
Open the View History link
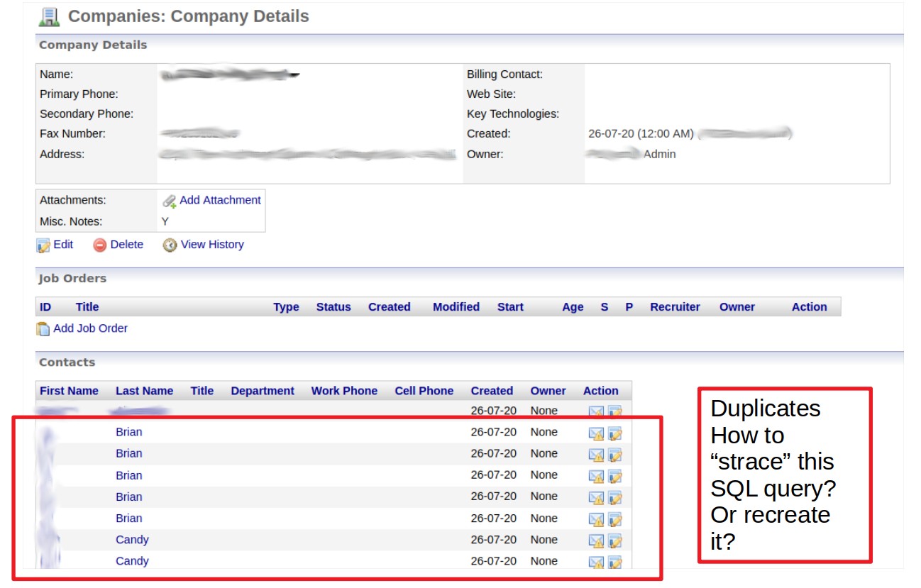pos(212,244)
